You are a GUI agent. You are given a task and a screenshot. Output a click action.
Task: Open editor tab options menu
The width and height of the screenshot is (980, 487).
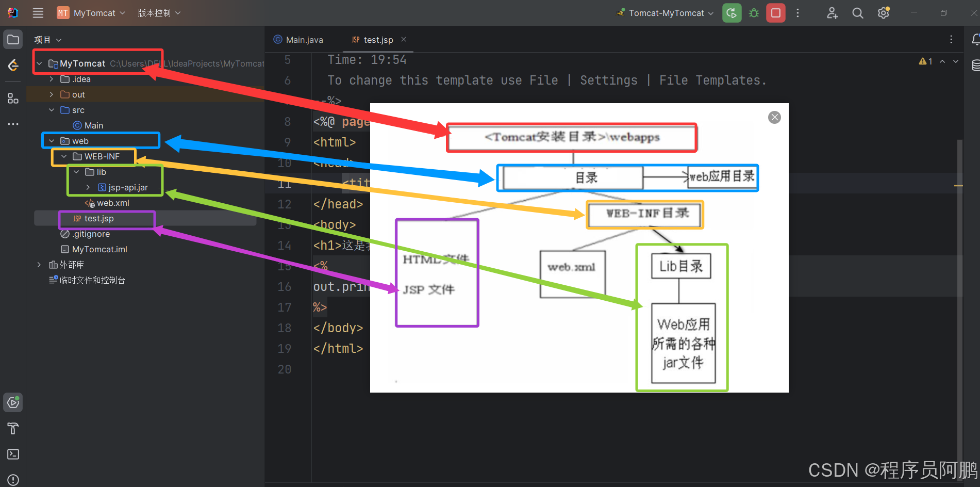[x=951, y=40]
